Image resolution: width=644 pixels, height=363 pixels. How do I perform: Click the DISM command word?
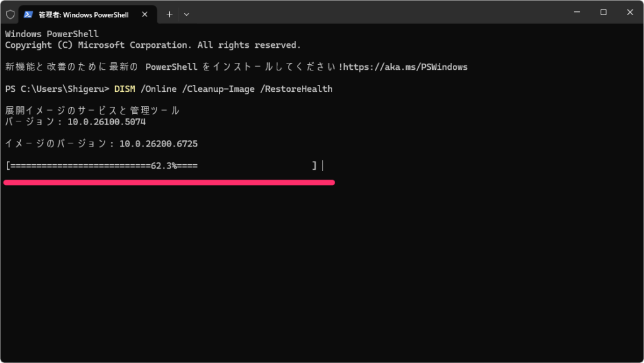click(x=125, y=89)
